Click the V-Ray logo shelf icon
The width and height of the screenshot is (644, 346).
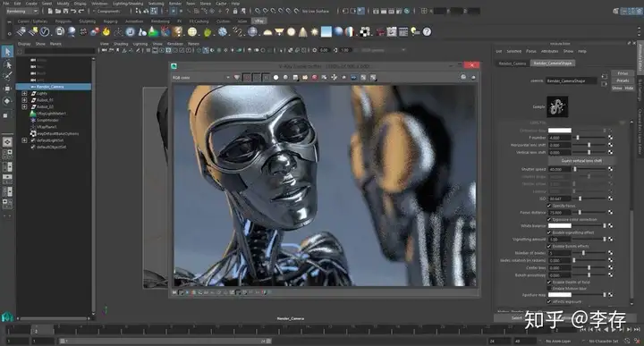[45, 31]
